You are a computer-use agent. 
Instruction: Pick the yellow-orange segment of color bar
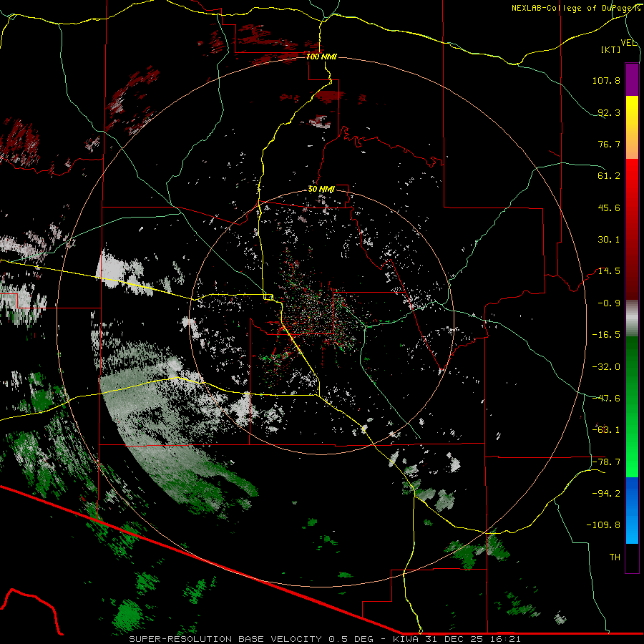632,127
